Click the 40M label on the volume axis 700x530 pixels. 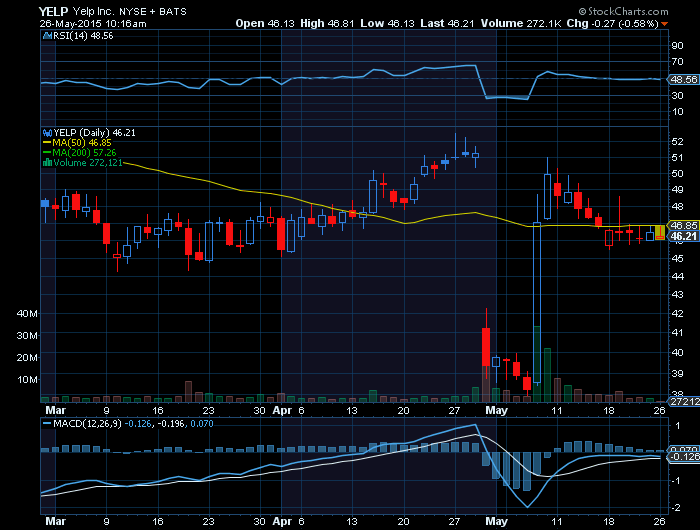27,313
